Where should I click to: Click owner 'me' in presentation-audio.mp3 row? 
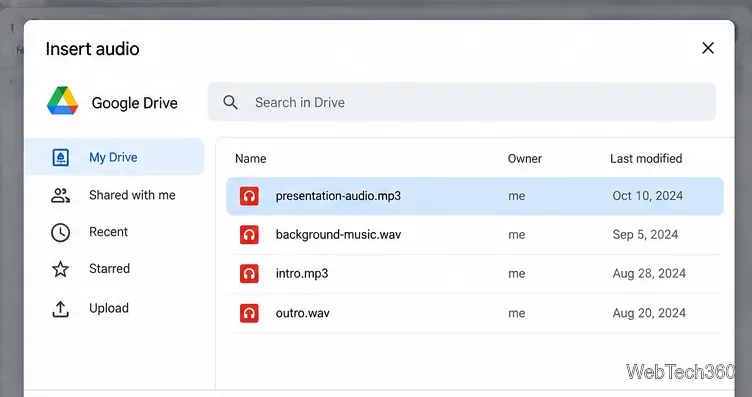point(517,196)
